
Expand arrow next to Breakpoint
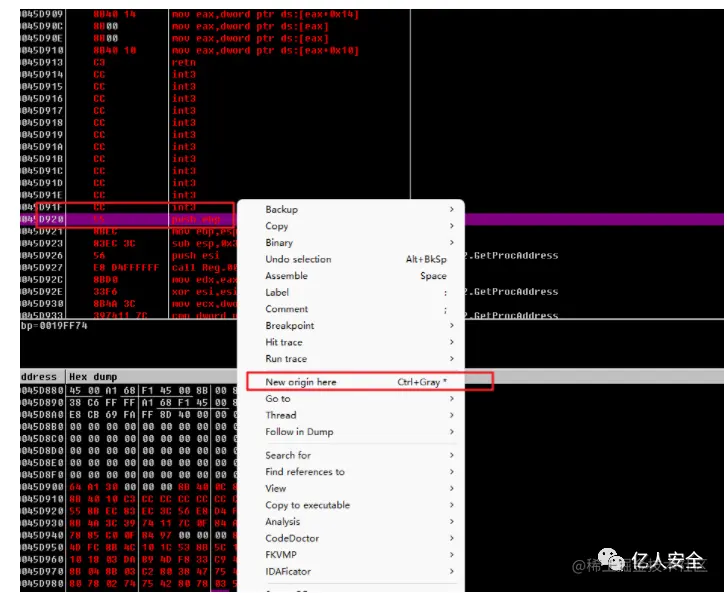(452, 326)
